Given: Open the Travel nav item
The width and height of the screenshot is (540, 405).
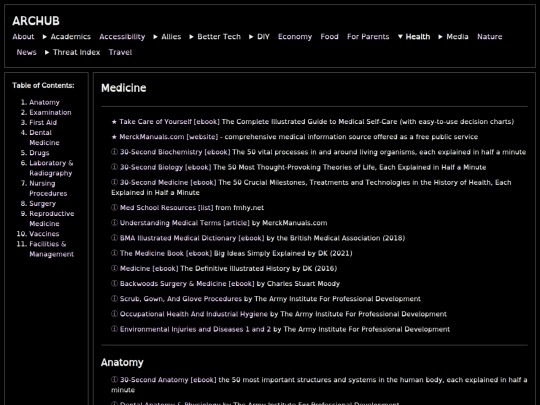Looking at the screenshot, I should coord(120,52).
